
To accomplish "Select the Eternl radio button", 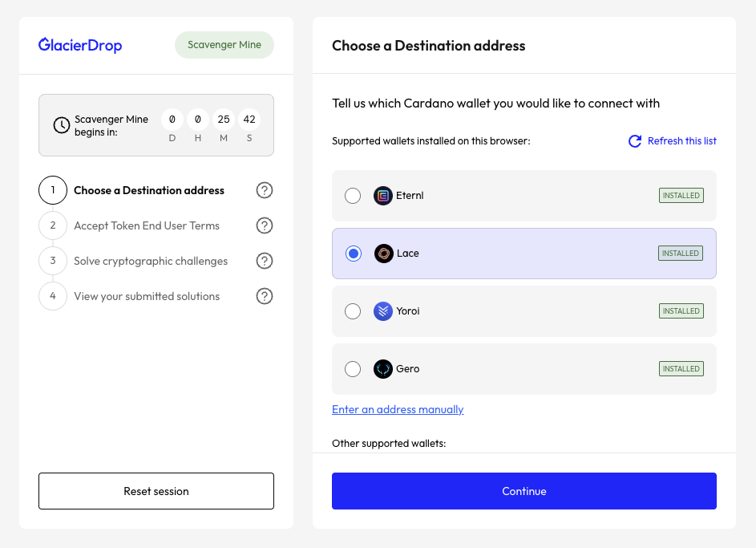I will tap(353, 196).
